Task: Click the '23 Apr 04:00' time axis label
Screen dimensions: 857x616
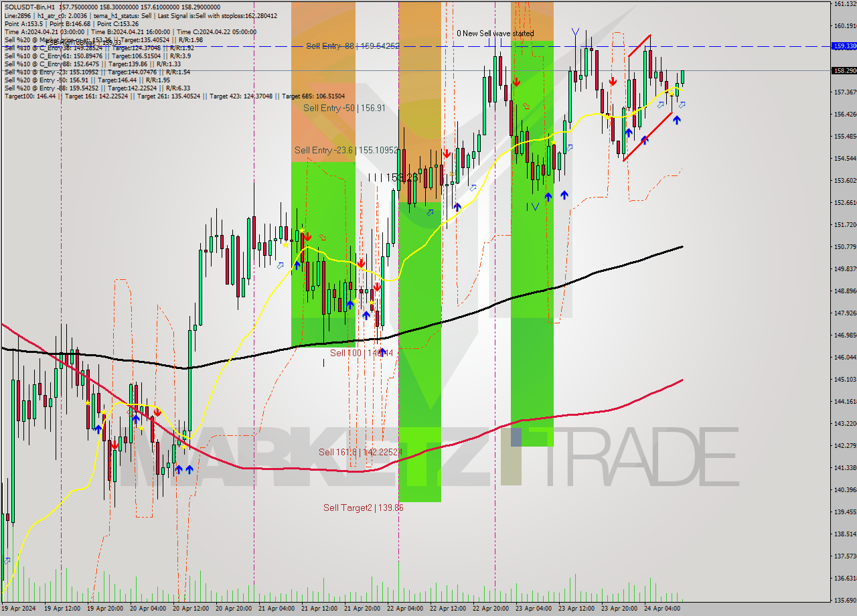Action: click(534, 609)
